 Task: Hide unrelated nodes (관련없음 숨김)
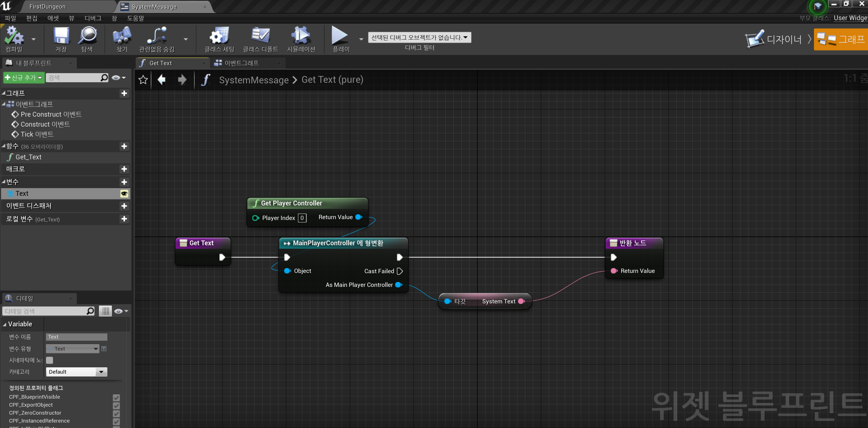pos(157,39)
